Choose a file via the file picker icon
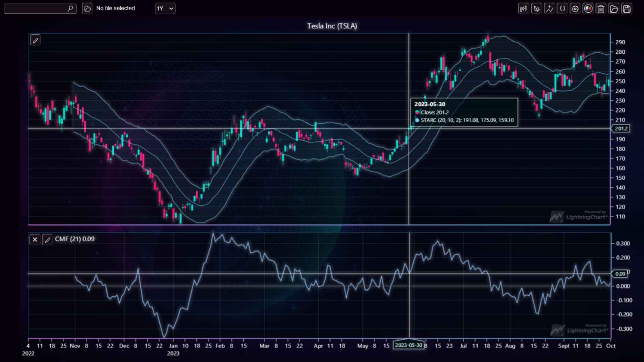 pos(87,8)
